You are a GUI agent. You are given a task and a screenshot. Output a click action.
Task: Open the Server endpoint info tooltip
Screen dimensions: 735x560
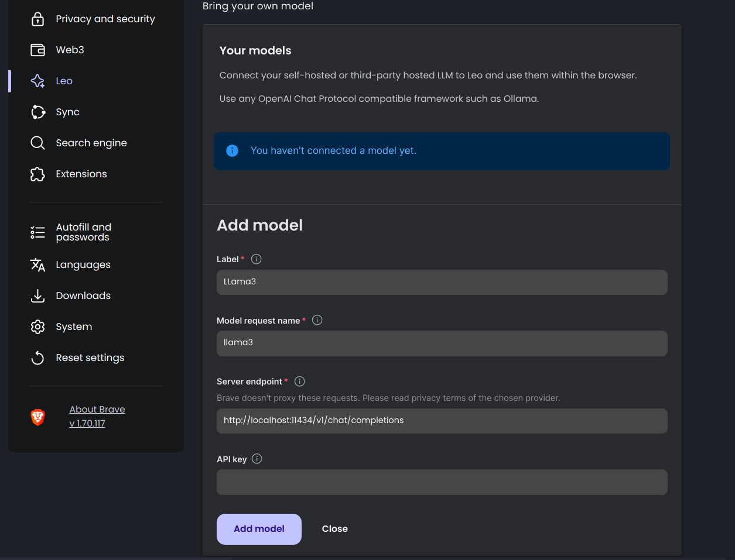(299, 381)
